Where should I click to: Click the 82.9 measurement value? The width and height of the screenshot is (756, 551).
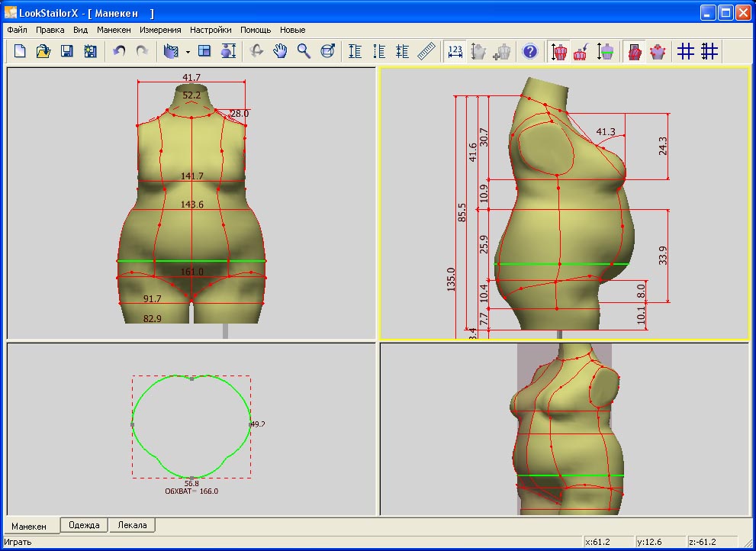pos(153,318)
